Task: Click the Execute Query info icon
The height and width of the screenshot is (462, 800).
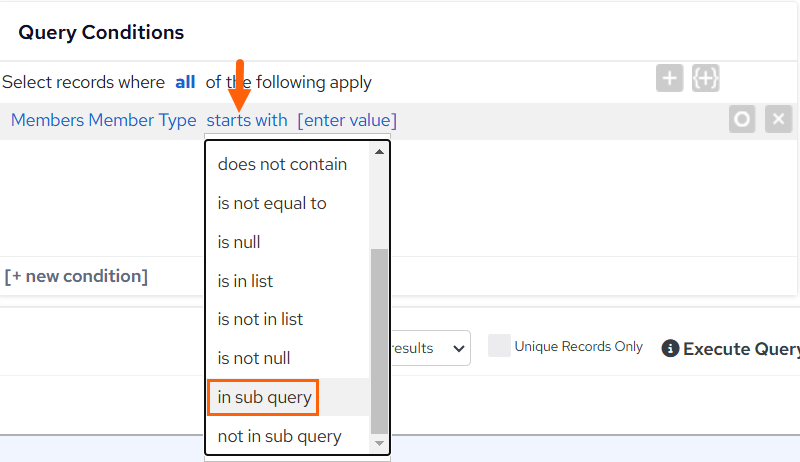Action: point(670,349)
